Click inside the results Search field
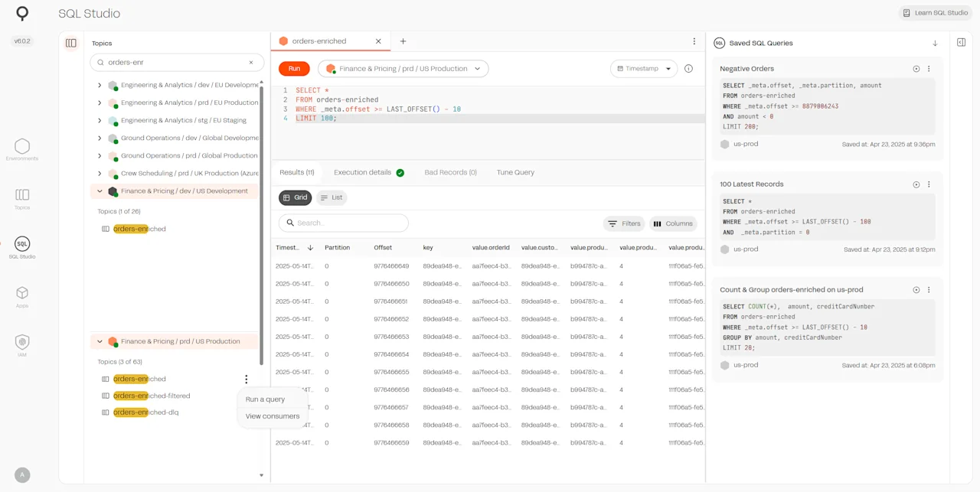The image size is (980, 492). 343,223
